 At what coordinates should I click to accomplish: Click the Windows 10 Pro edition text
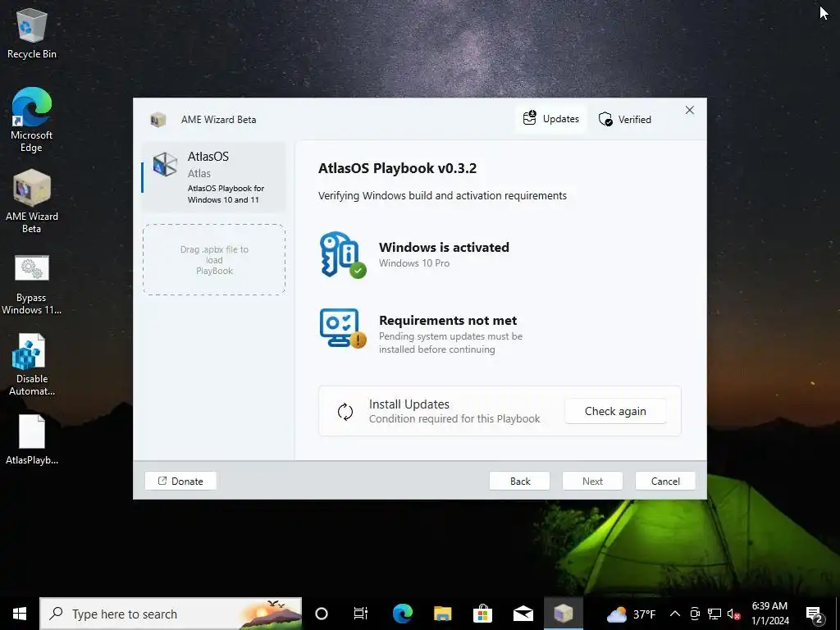point(414,263)
